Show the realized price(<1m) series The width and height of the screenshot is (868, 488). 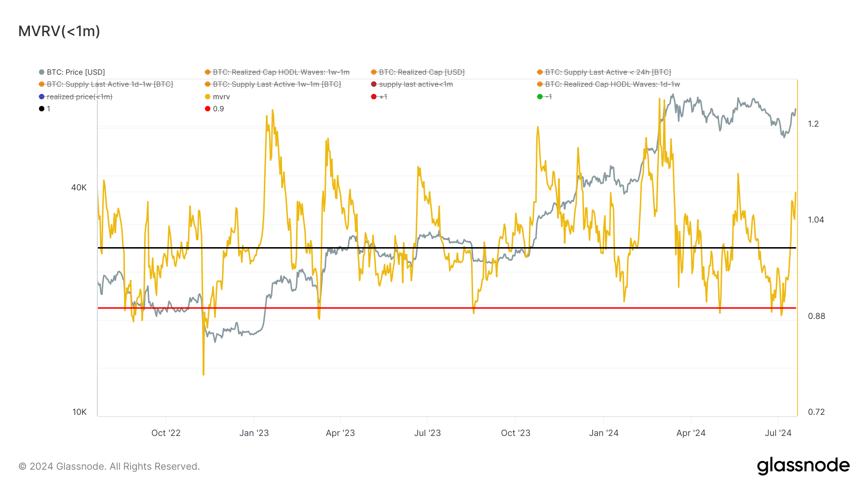pos(76,97)
